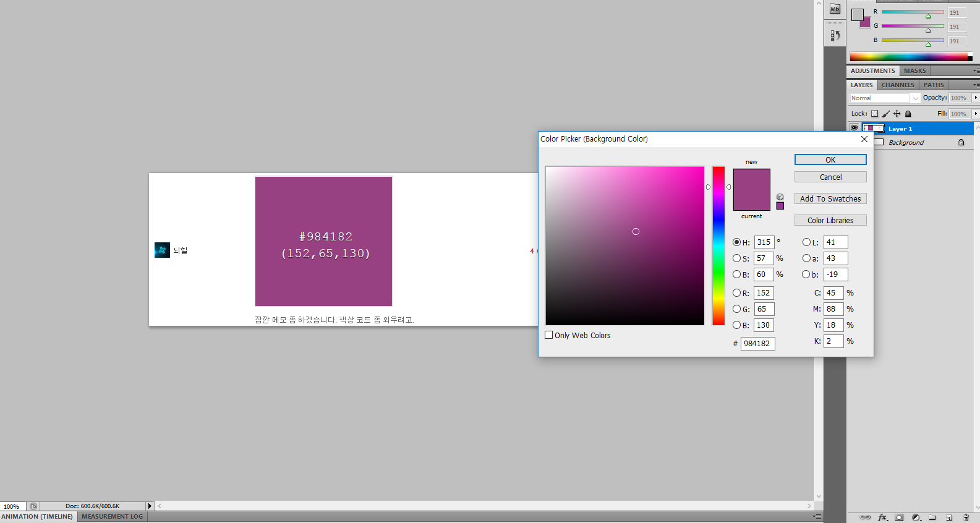Click the Lock position icon
This screenshot has height=523, width=980.
(x=897, y=114)
